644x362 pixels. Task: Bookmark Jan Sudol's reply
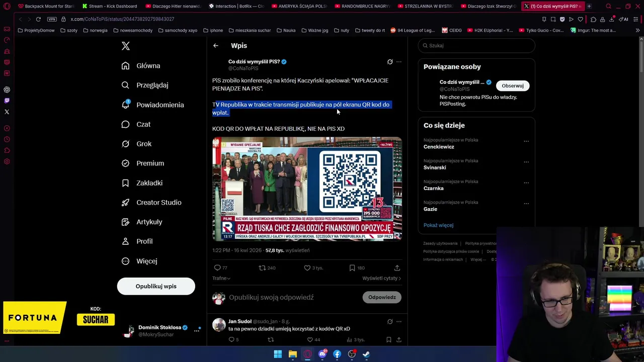pyautogui.click(x=388, y=340)
